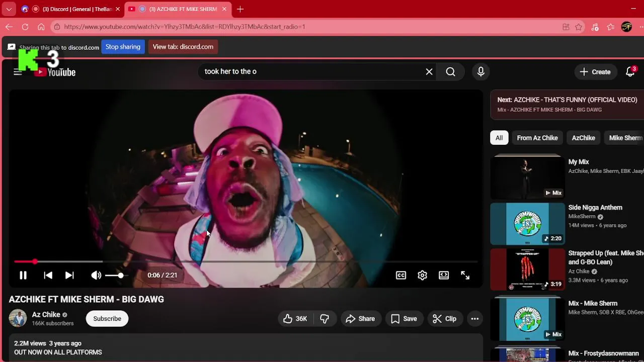Skip to the next video

tap(69, 275)
